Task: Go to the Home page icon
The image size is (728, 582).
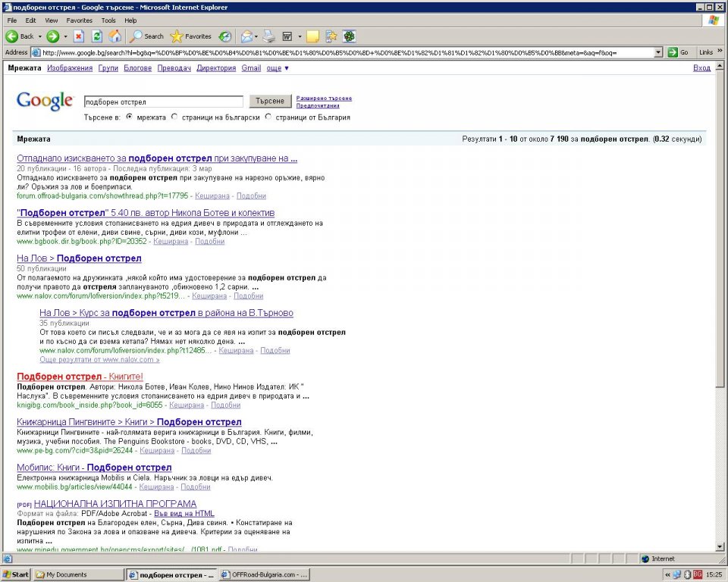Action: (115, 36)
